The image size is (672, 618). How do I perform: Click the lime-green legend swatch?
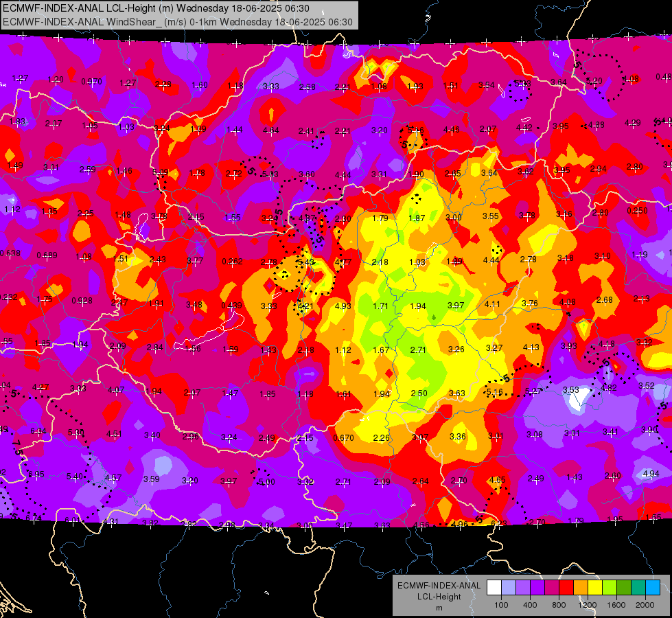point(610,588)
